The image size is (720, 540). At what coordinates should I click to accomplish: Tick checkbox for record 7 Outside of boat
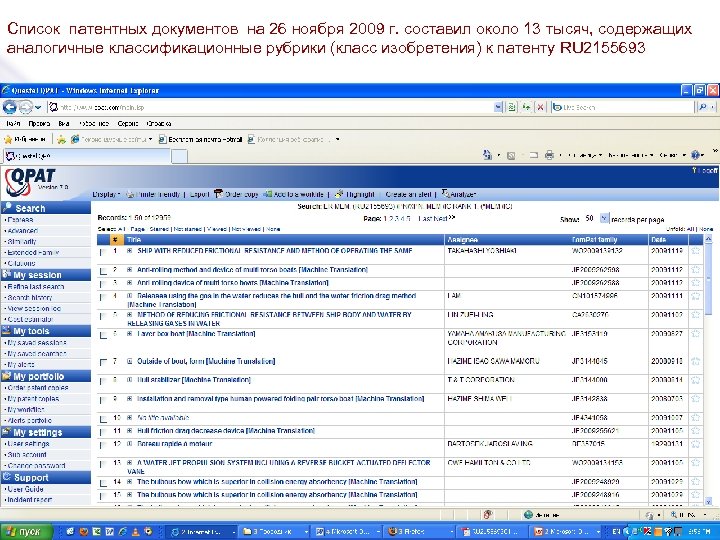(x=103, y=362)
